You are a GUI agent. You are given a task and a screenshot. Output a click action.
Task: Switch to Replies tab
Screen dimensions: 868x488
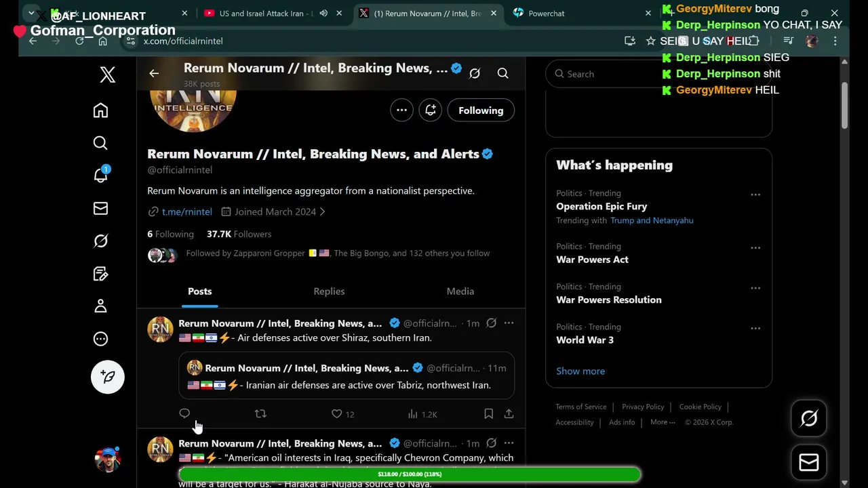pyautogui.click(x=329, y=291)
